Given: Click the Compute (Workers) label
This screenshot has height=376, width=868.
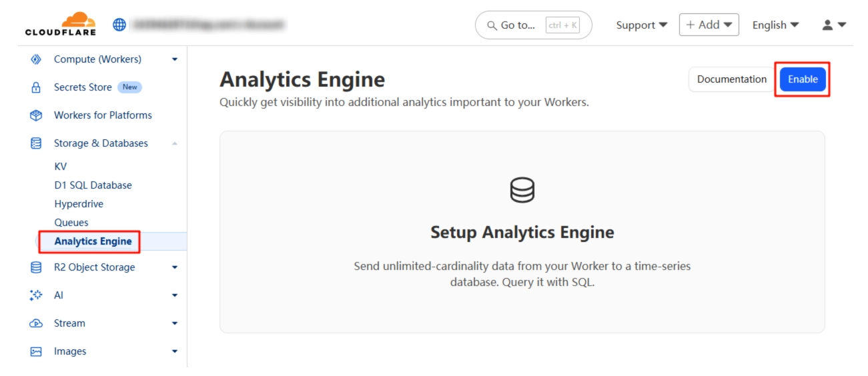Looking at the screenshot, I should pyautogui.click(x=97, y=59).
